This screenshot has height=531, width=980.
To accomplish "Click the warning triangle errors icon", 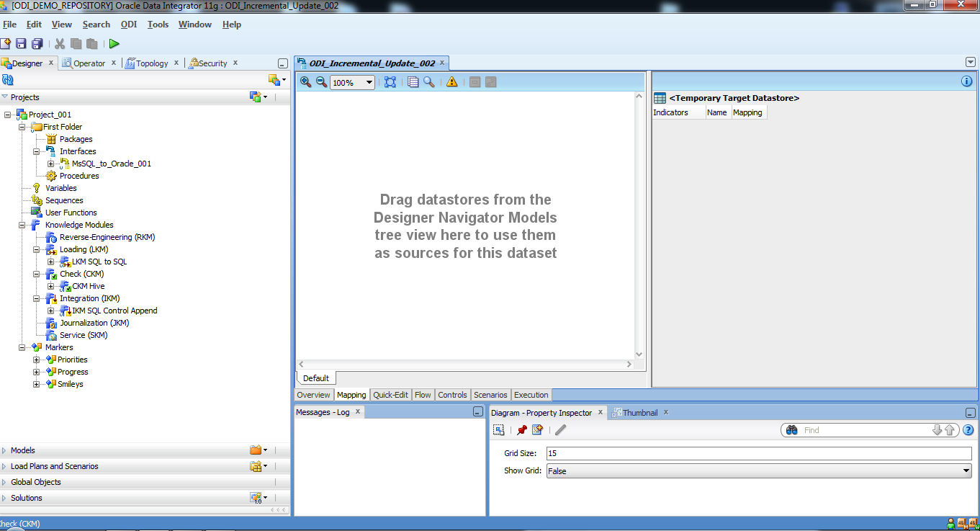I will [x=451, y=82].
